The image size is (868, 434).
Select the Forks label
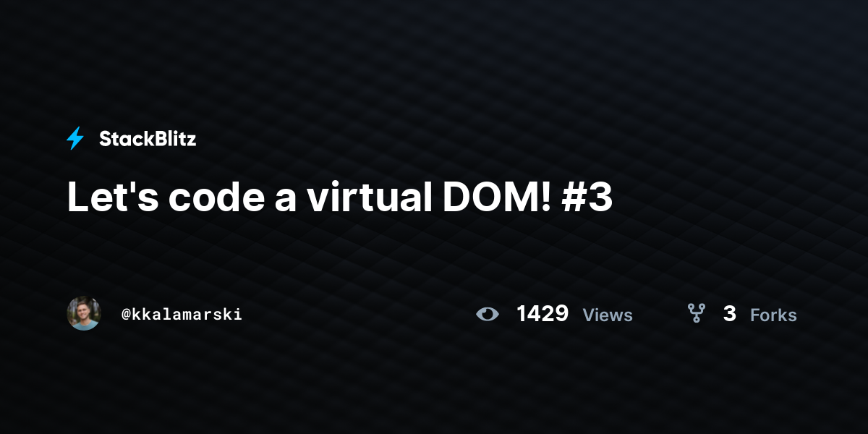[x=773, y=315]
